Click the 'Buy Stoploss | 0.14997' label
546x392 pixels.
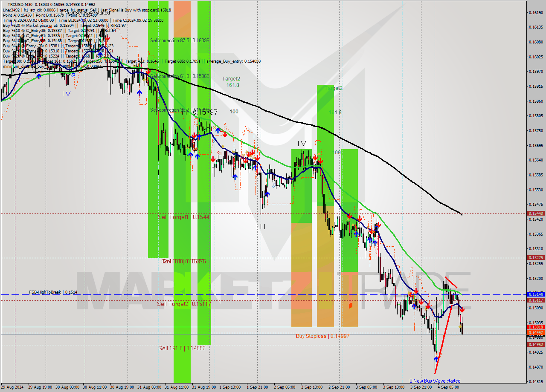pyautogui.click(x=323, y=336)
